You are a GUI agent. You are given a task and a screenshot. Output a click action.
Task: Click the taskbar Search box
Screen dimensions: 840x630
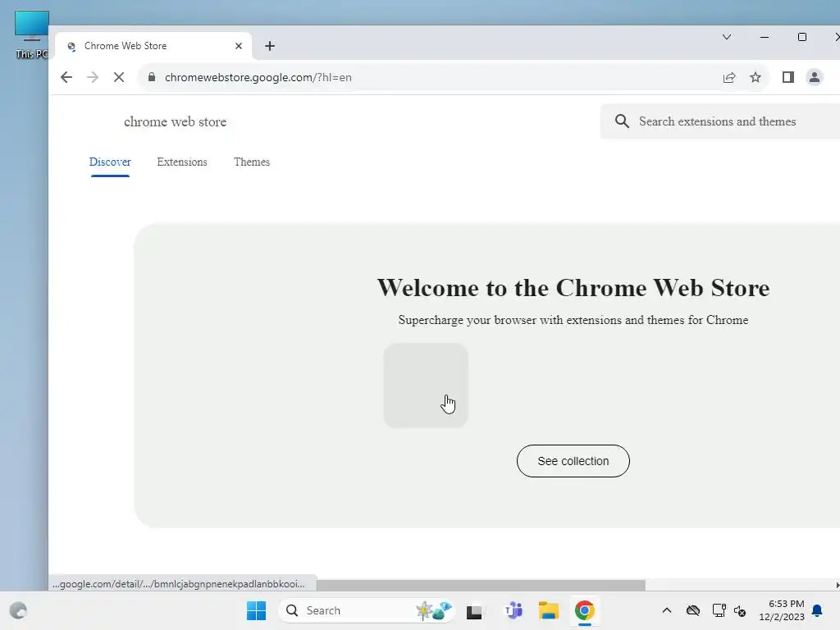[x=367, y=610]
